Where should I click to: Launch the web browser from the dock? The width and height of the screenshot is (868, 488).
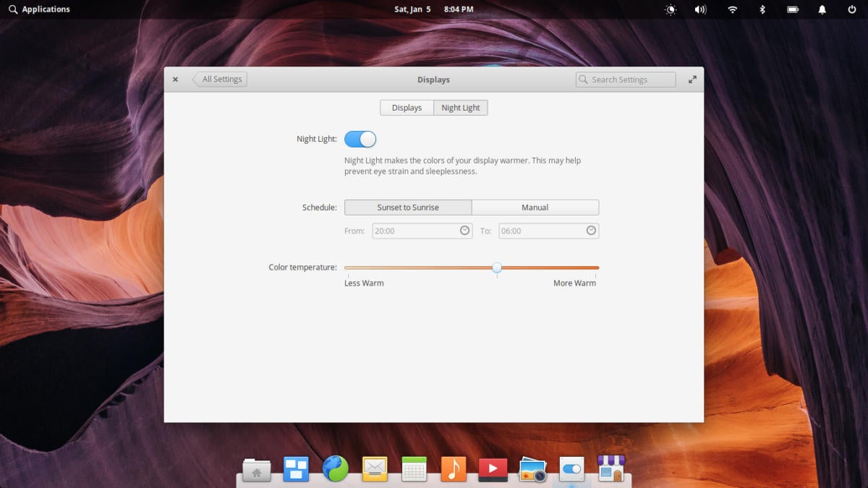(x=336, y=469)
